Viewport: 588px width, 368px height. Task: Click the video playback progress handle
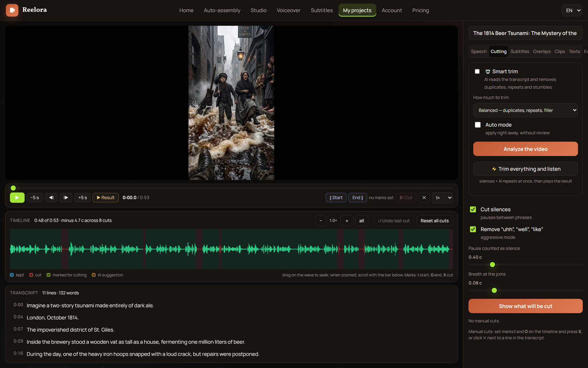tap(13, 188)
